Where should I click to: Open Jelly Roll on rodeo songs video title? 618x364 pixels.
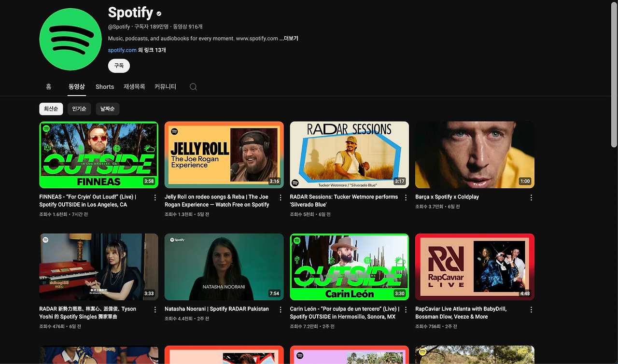(217, 201)
